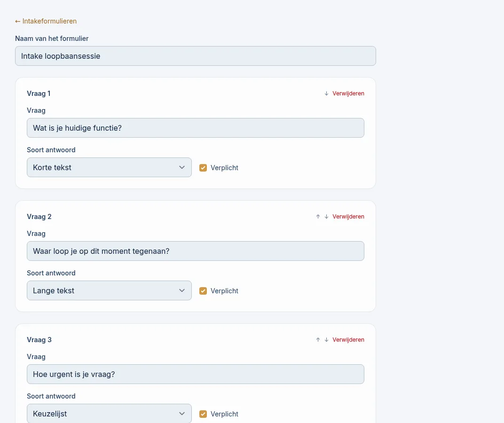Screen dimensions: 504x423
Task: Move Vraag 3 down with arrow icon
Action: click(326, 340)
